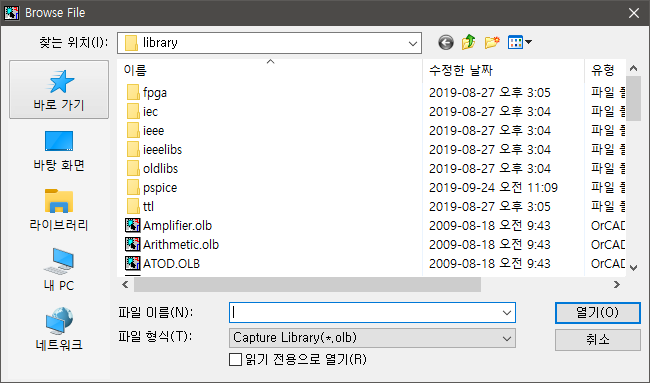This screenshot has width=650, height=383.
Task: Select the oldlibs folder icon
Action: pos(133,169)
